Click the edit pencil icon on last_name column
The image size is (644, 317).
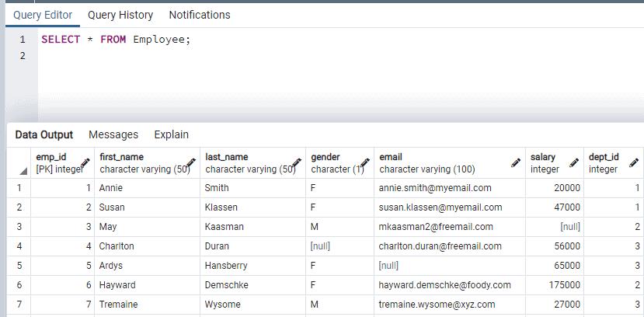297,163
